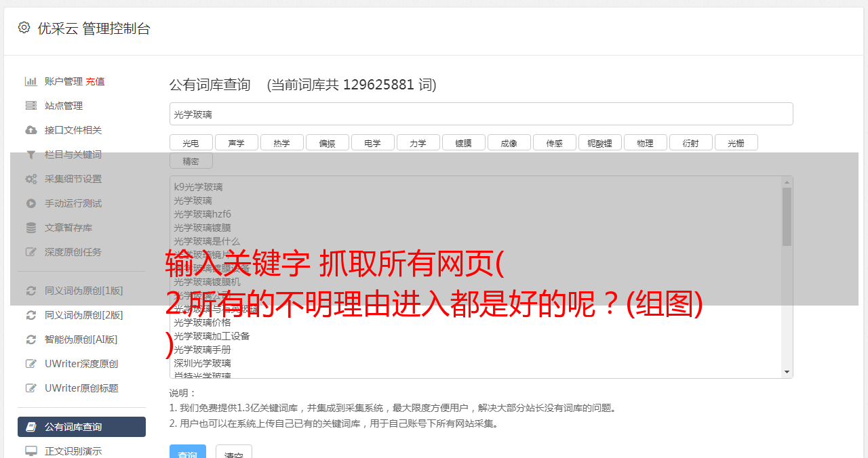
Task: Open the 站点管理 server icon
Action: click(31, 106)
